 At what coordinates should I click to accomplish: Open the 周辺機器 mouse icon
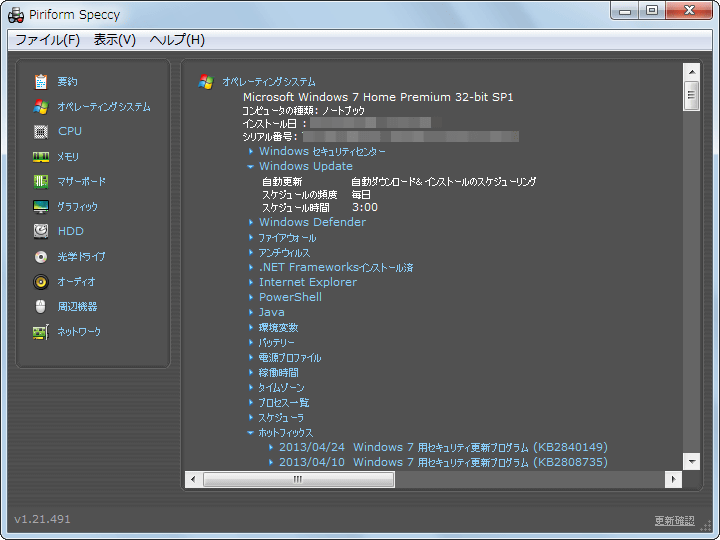pos(41,307)
